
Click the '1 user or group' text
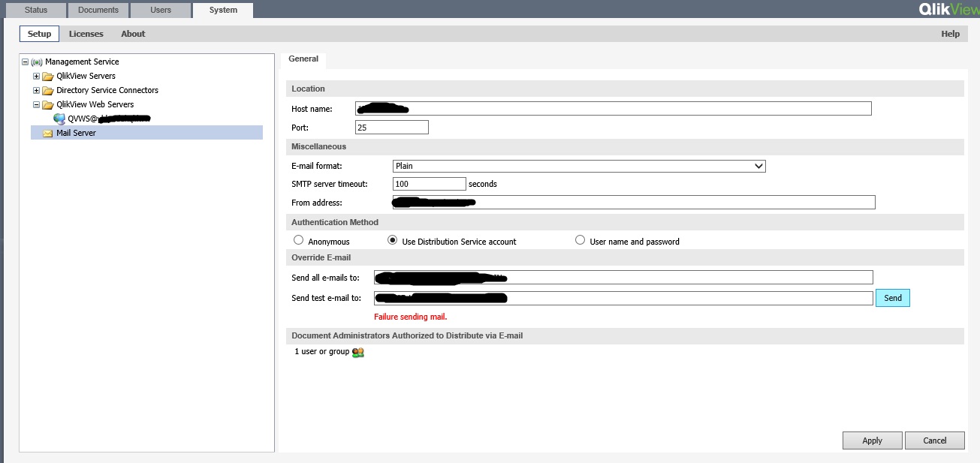pyautogui.click(x=322, y=351)
